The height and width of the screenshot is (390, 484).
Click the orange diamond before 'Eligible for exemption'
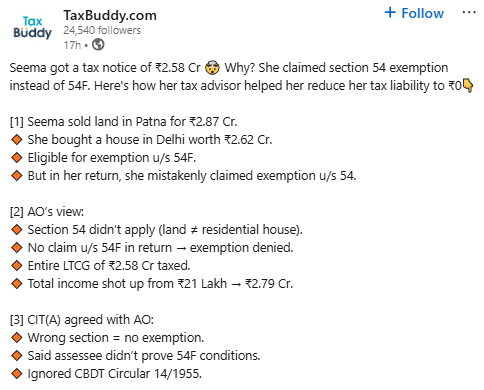[x=16, y=158]
